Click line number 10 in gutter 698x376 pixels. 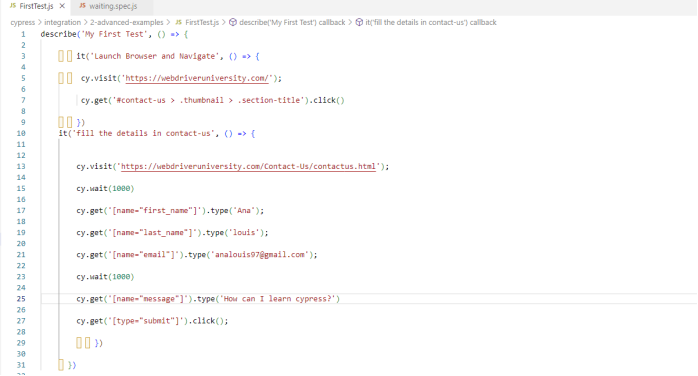coord(21,133)
